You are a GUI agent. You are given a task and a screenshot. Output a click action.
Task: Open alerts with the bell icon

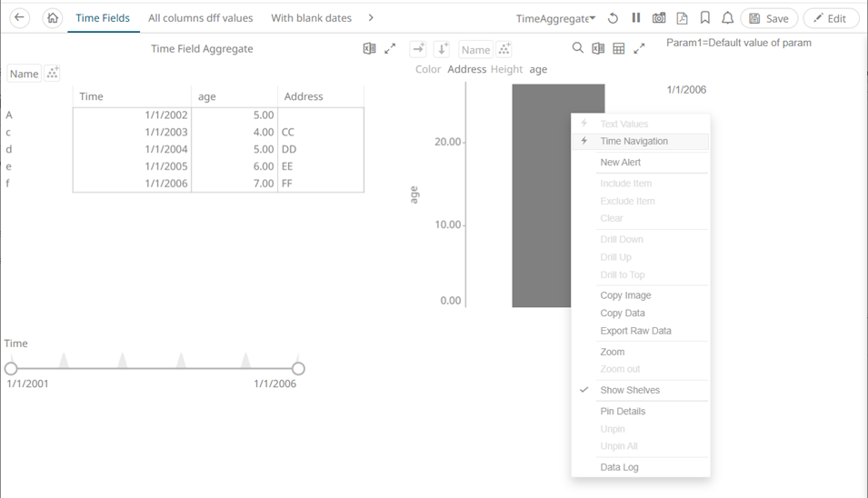coord(727,18)
